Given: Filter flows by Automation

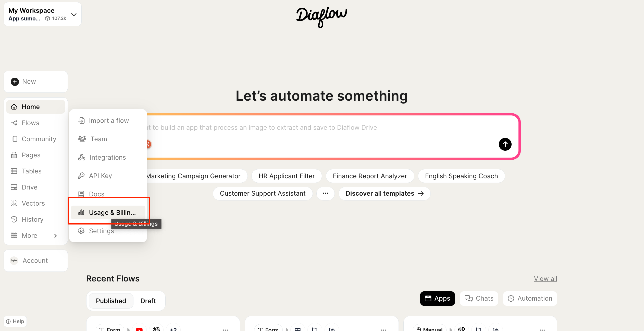Looking at the screenshot, I should coord(530,298).
